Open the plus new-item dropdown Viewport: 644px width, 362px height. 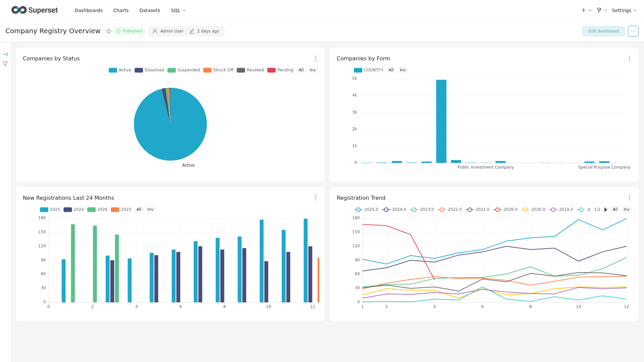click(586, 10)
